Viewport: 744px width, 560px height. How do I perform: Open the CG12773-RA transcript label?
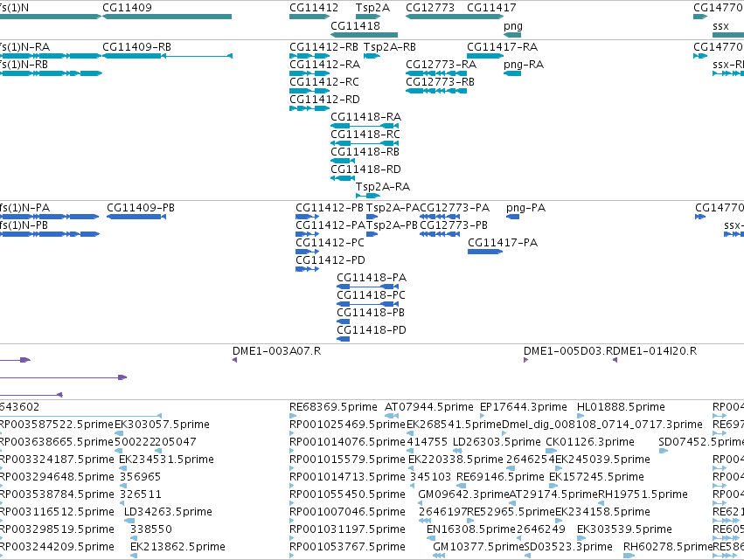coord(441,65)
